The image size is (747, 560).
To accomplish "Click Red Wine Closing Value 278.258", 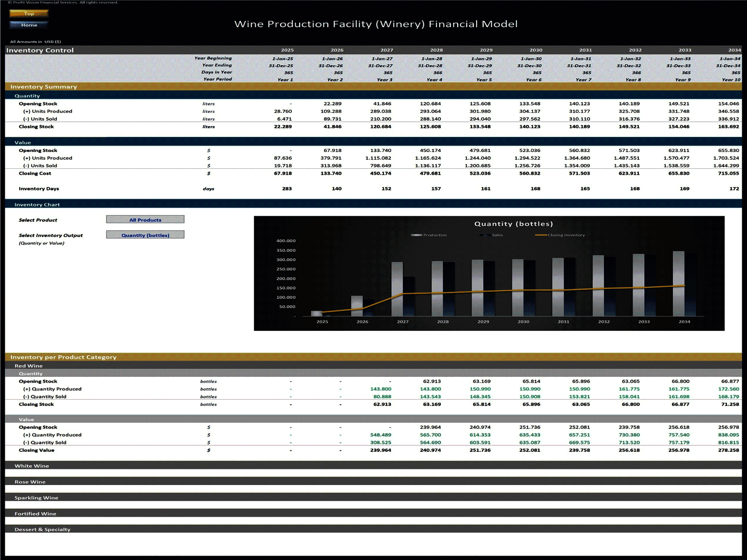I will 728,450.
